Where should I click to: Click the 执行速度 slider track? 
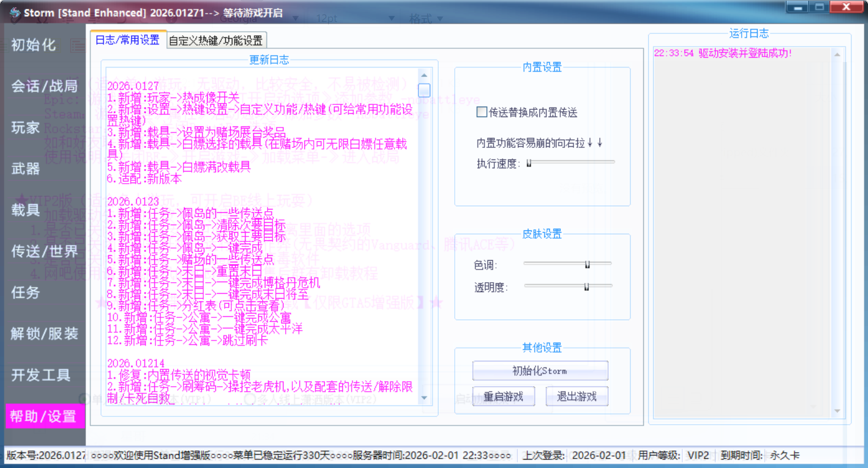click(x=571, y=162)
